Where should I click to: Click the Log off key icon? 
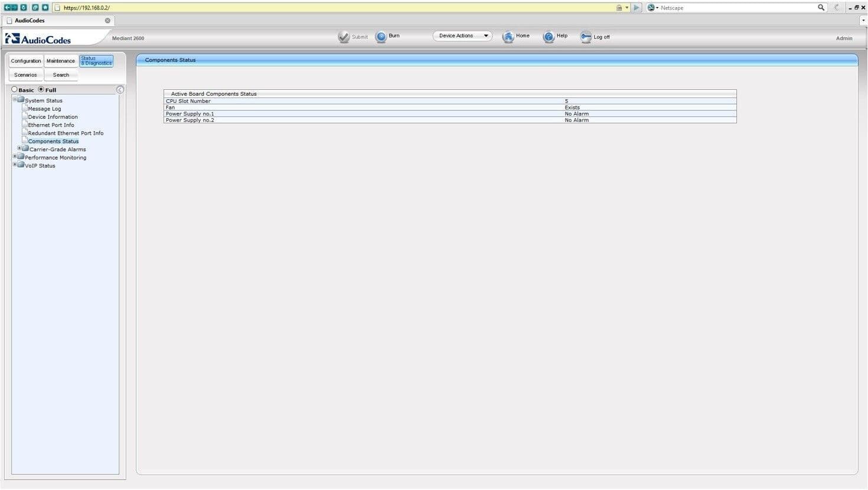coord(585,37)
